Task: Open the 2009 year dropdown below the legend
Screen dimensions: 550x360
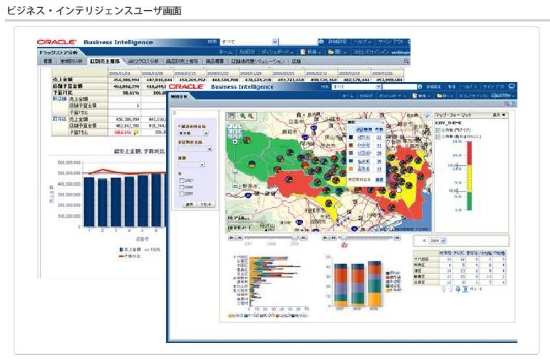Action: tap(438, 241)
